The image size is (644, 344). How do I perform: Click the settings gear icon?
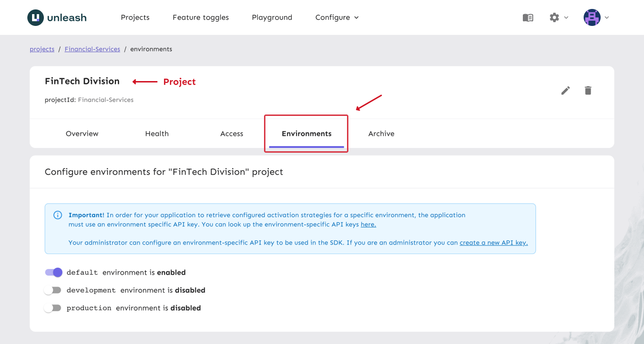pyautogui.click(x=554, y=17)
